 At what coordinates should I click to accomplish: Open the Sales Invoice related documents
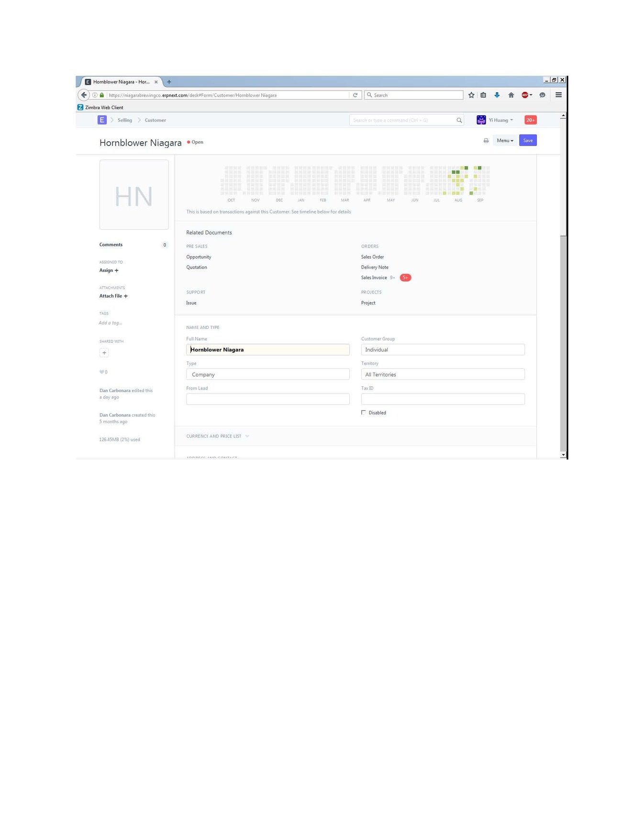click(x=374, y=278)
